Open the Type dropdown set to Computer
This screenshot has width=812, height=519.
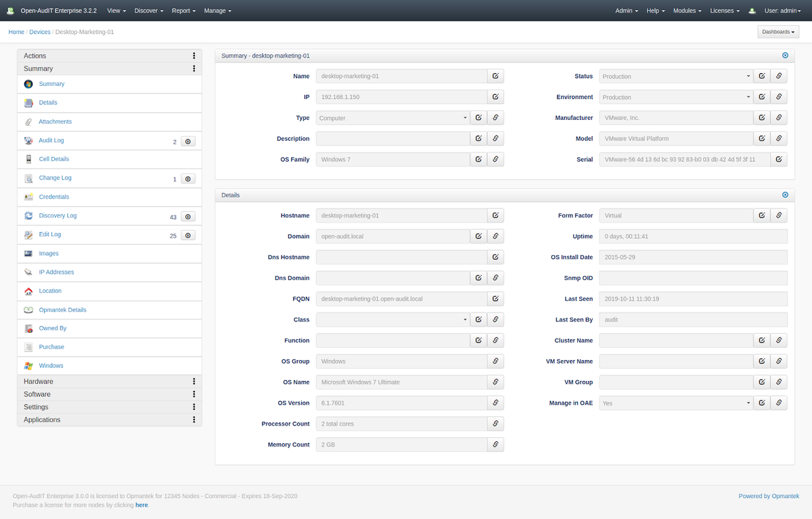click(x=393, y=118)
